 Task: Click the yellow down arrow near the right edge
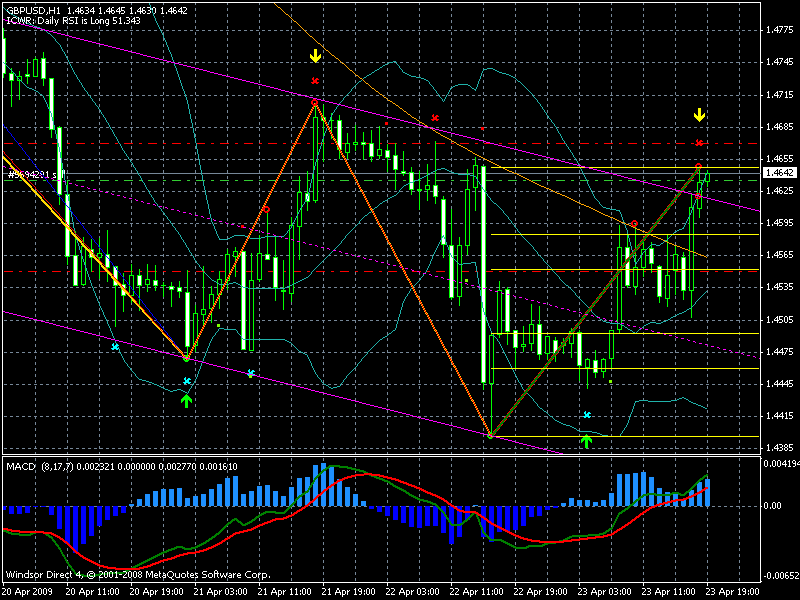pyautogui.click(x=699, y=117)
